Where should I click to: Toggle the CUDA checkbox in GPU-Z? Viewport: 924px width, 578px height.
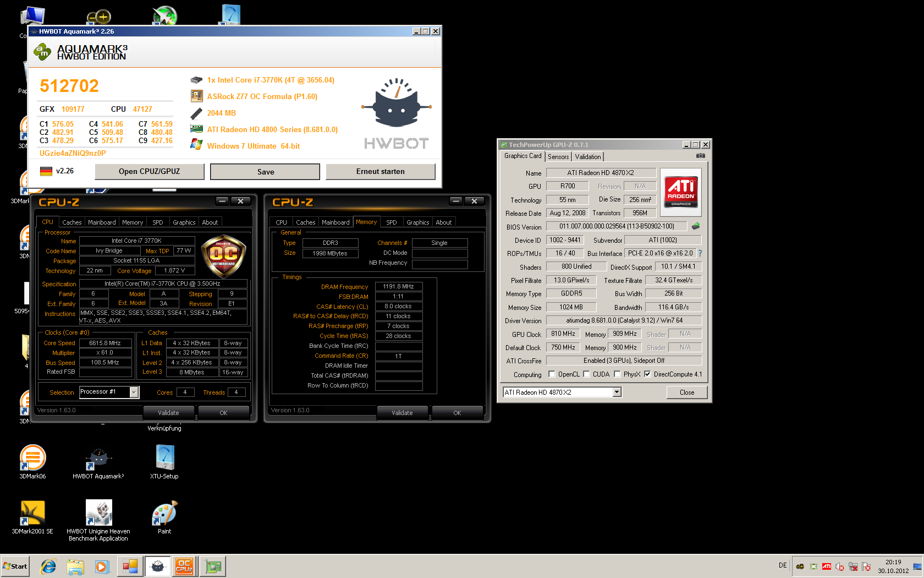[x=586, y=374]
